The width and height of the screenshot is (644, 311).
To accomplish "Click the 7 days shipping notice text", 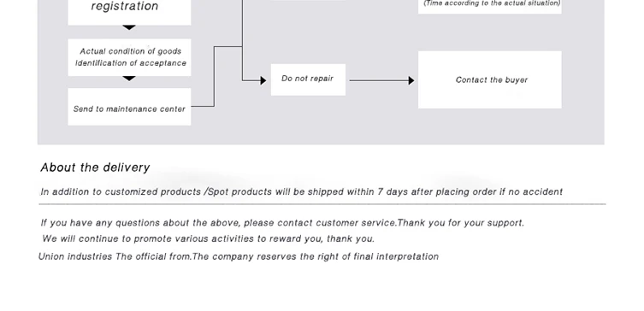I will point(301,191).
